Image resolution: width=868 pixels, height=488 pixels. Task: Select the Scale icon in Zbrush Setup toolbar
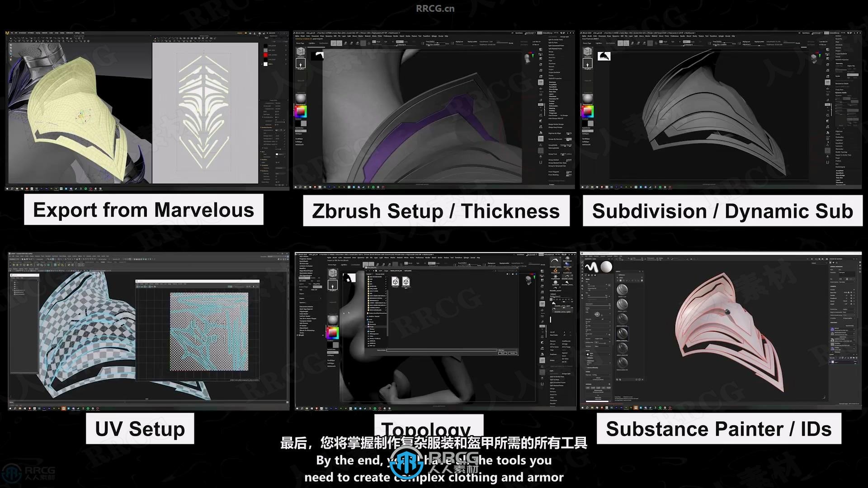pyautogui.click(x=351, y=43)
